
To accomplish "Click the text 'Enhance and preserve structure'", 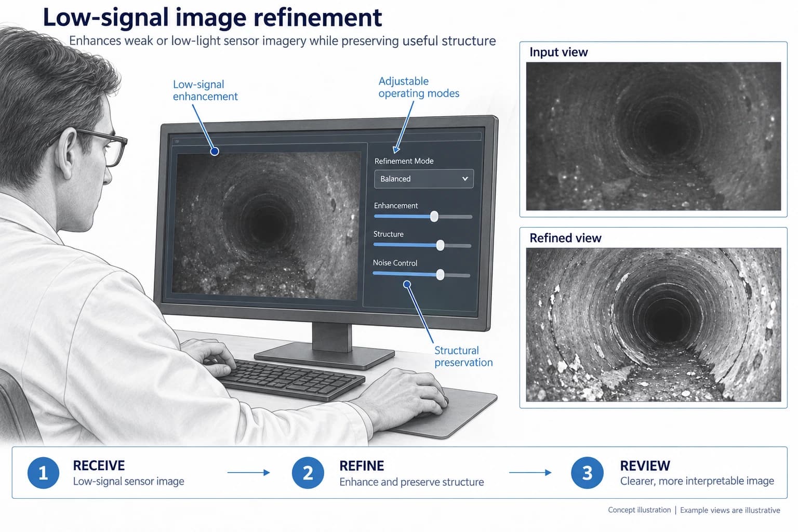I will [411, 482].
